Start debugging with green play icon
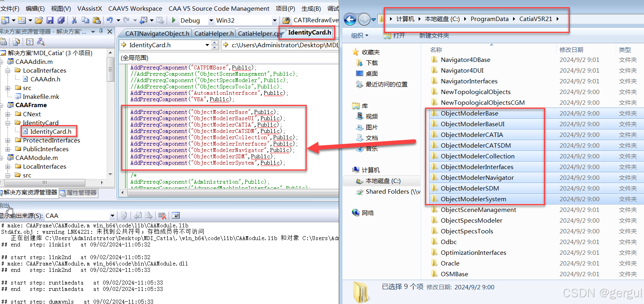The height and width of the screenshot is (304, 644). coord(173,20)
